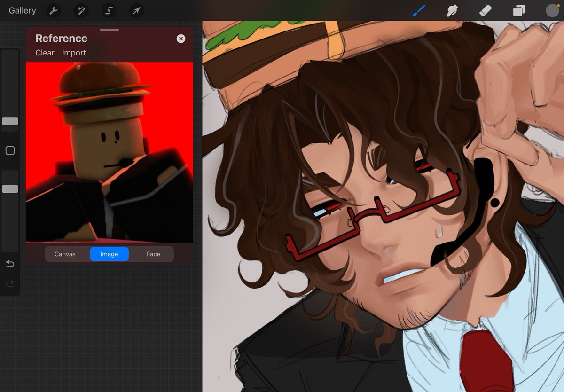Open the Adjustments magic wand menu
564x392 pixels.
click(x=81, y=10)
